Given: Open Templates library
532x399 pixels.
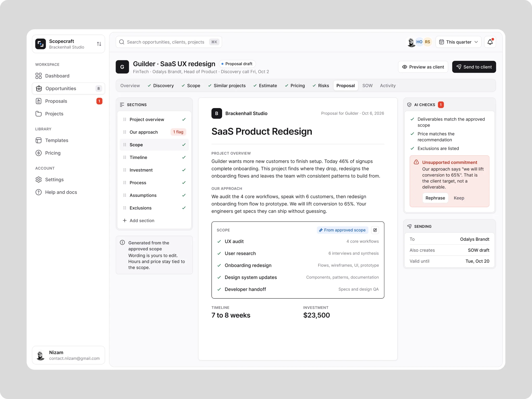Looking at the screenshot, I should pyautogui.click(x=69, y=140).
